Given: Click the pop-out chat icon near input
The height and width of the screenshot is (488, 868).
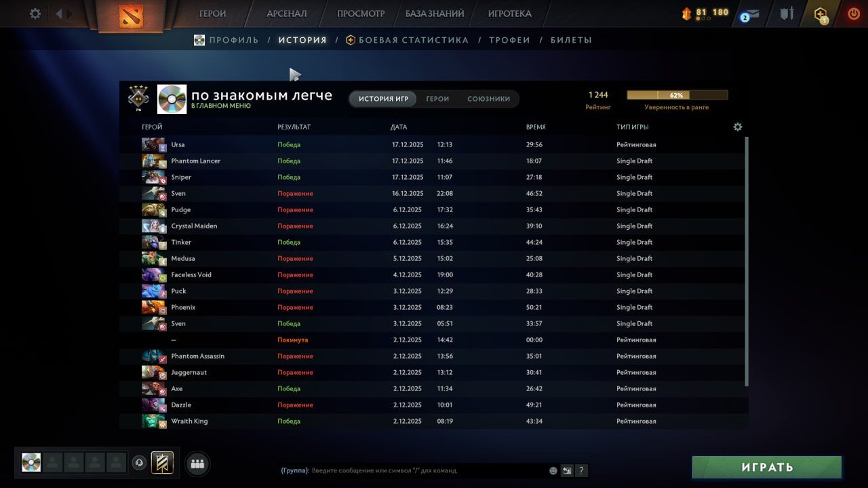Looking at the screenshot, I should coord(567,470).
